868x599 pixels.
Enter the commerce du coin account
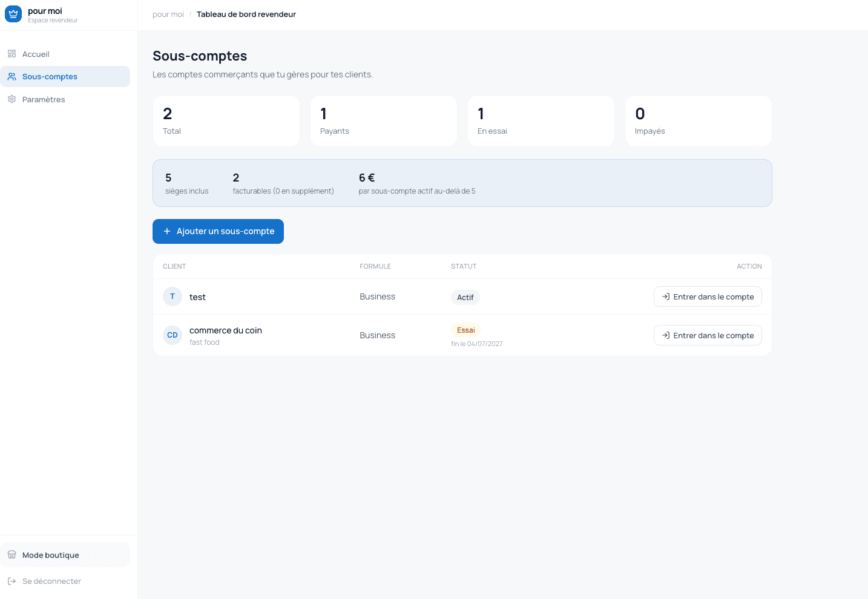click(708, 335)
